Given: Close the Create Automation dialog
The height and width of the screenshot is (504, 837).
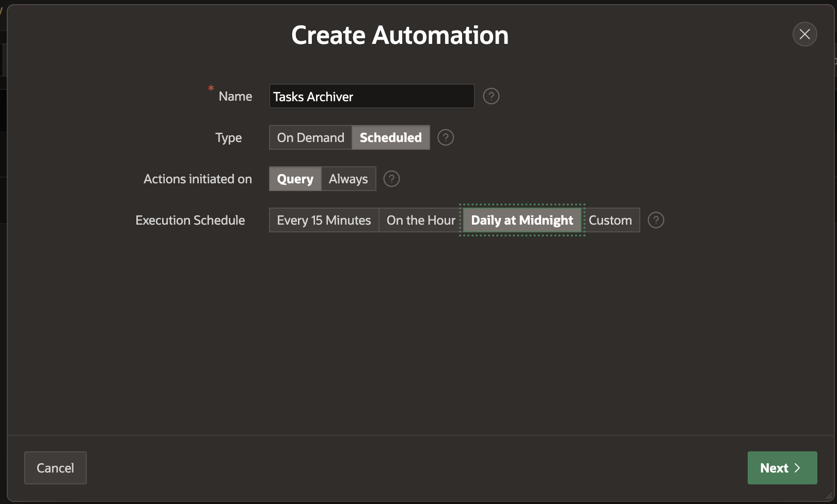Looking at the screenshot, I should 804,34.
